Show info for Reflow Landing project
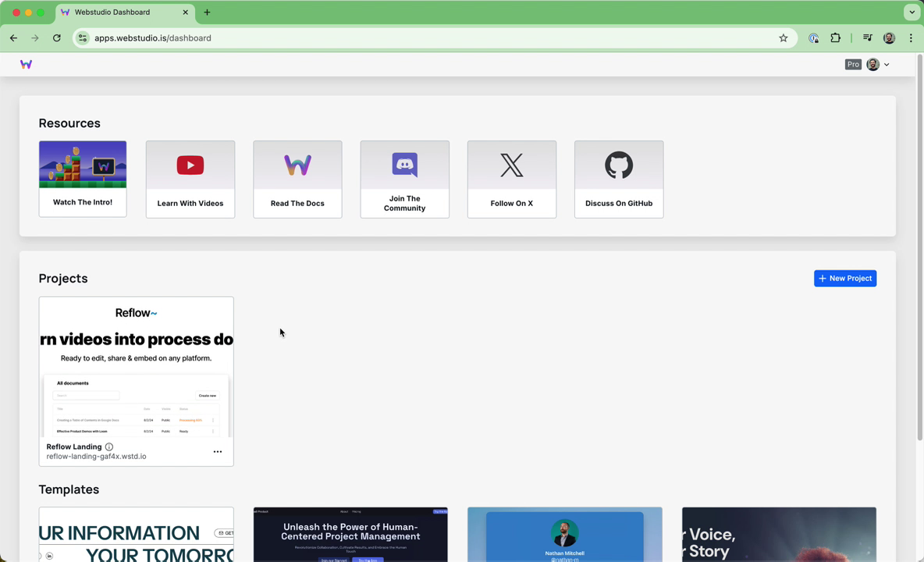This screenshot has height=562, width=924. 109,446
